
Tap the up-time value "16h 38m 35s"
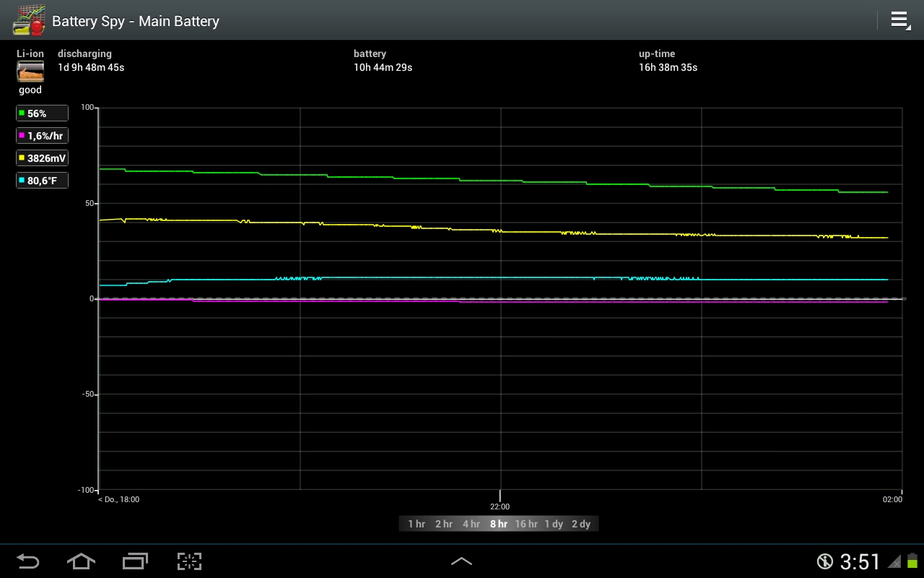(x=668, y=68)
